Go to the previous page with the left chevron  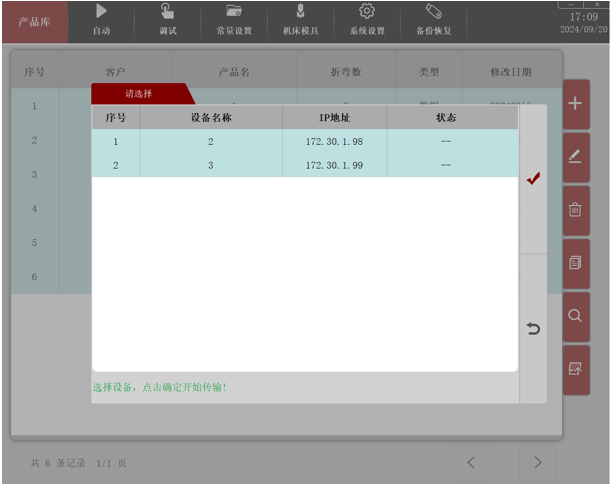(472, 462)
